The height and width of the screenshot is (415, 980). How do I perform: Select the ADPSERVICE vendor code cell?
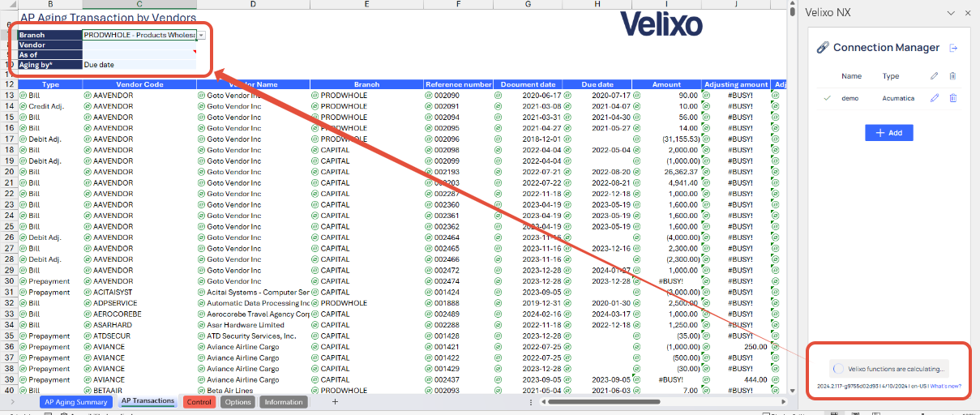pos(139,303)
